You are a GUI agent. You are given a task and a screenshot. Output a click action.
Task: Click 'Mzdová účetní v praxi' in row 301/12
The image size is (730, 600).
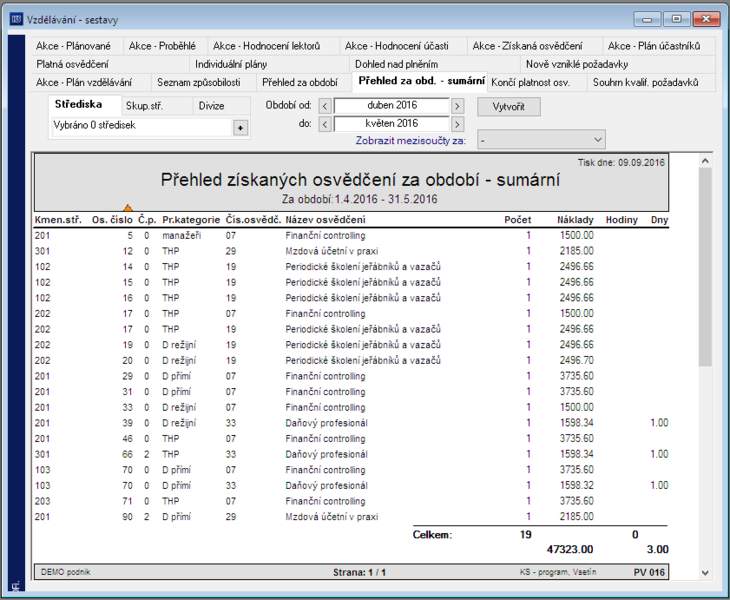tap(331, 251)
